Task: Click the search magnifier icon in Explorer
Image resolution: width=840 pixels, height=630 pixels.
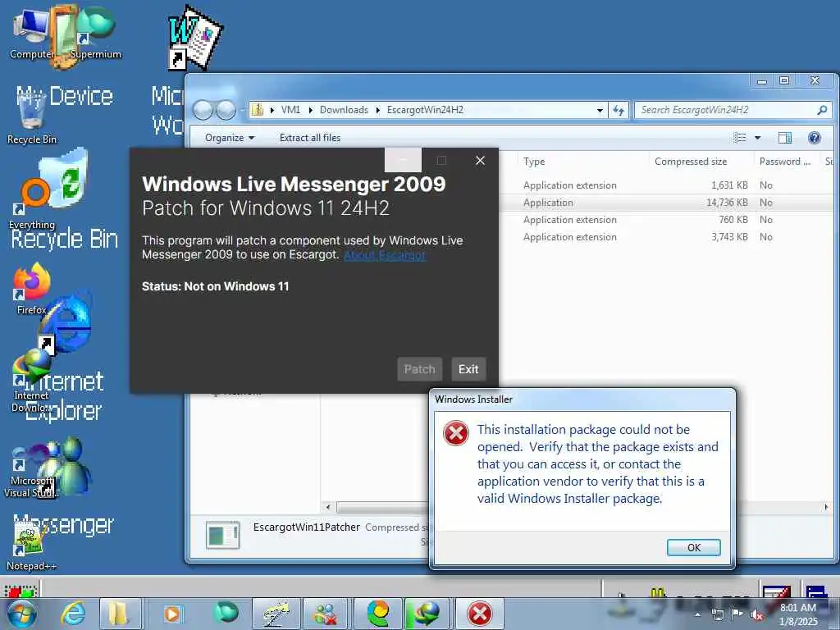Action: (822, 110)
